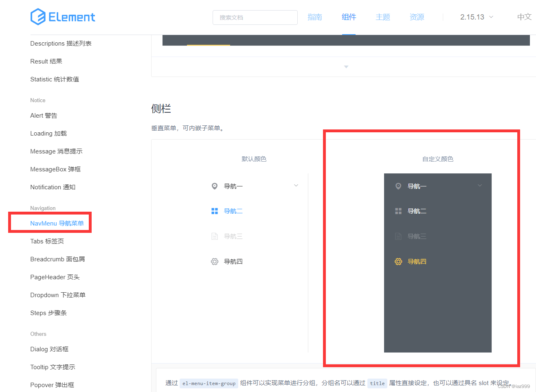
Task: Open the 指南 section
Action: 314,17
